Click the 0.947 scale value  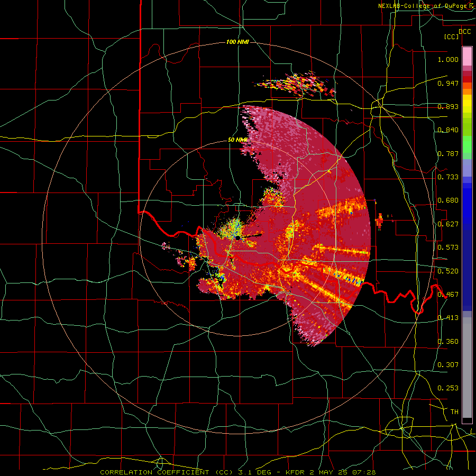click(448, 83)
